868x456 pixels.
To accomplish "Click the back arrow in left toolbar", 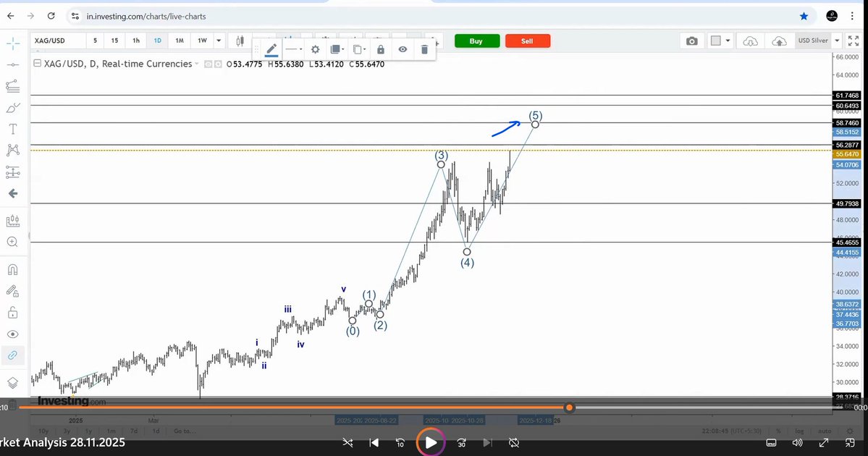I will [13, 193].
